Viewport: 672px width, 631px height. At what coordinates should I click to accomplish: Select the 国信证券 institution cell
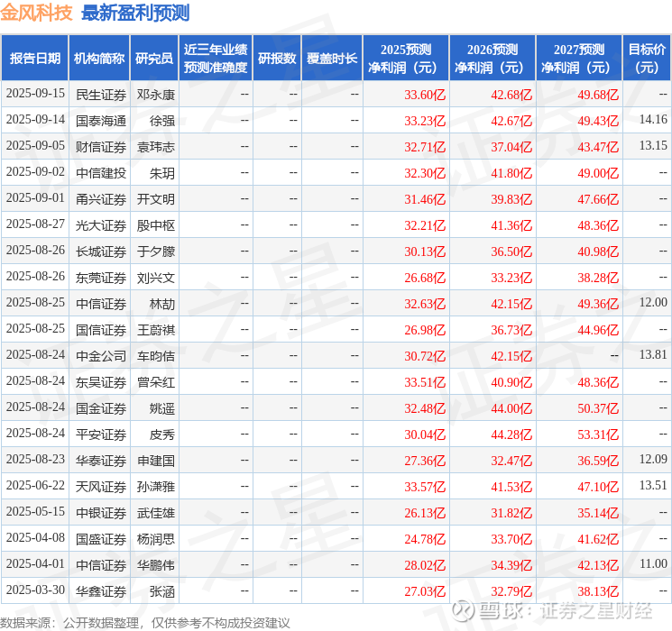101,330
